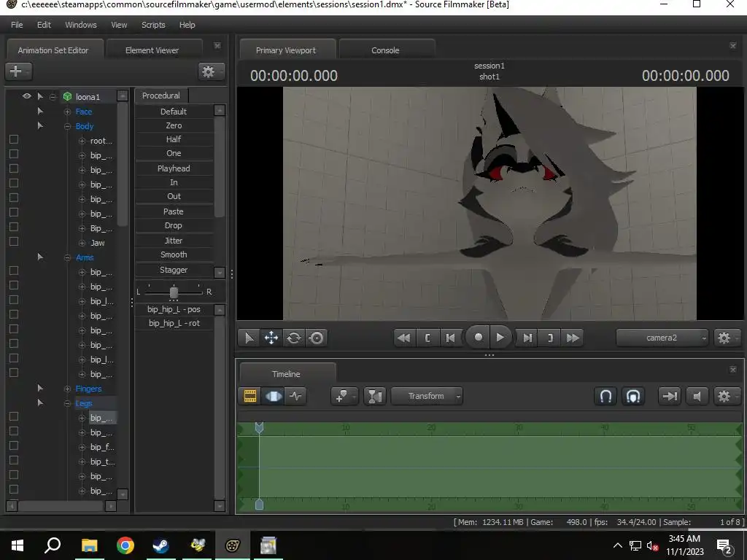Click the plus add animation set button
Viewport: 747px width, 560px height.
pyautogui.click(x=18, y=71)
